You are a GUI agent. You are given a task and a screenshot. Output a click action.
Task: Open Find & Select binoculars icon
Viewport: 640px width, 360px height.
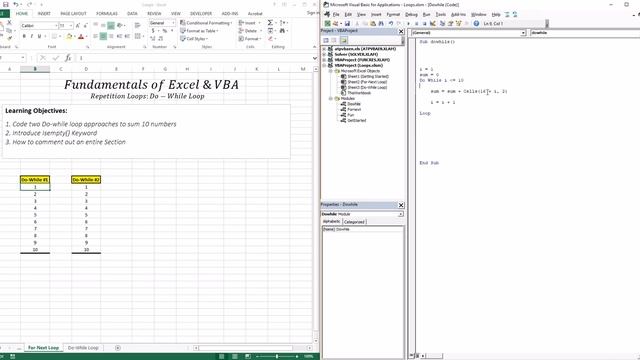point(282,31)
